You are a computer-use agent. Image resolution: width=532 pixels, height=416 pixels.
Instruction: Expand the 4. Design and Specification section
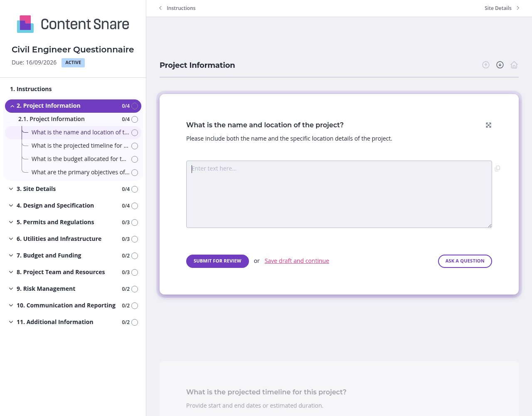click(x=11, y=206)
